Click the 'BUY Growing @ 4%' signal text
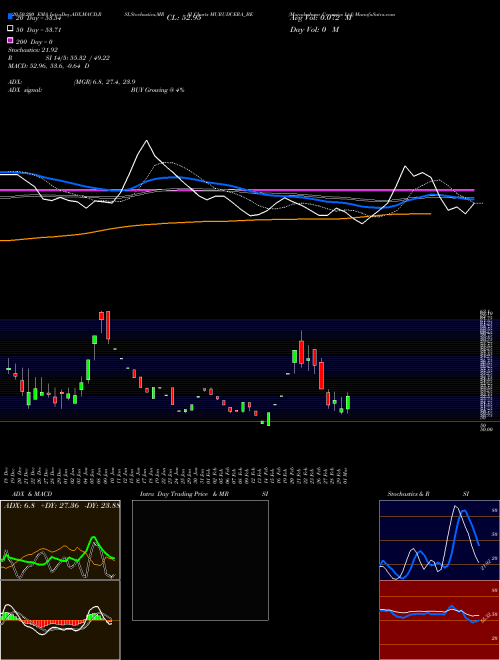Screen dimensions: 500x660 157,90
